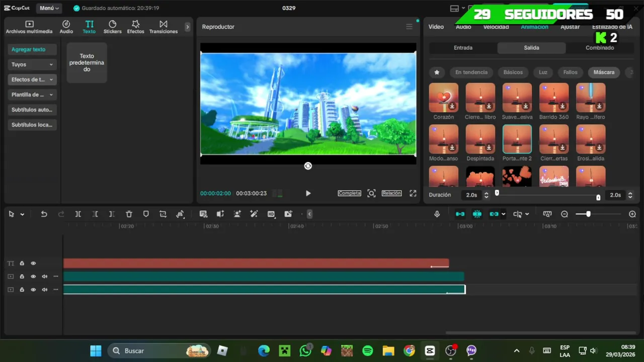
Task: Click the microphone record voiceover icon
Action: tap(437, 214)
